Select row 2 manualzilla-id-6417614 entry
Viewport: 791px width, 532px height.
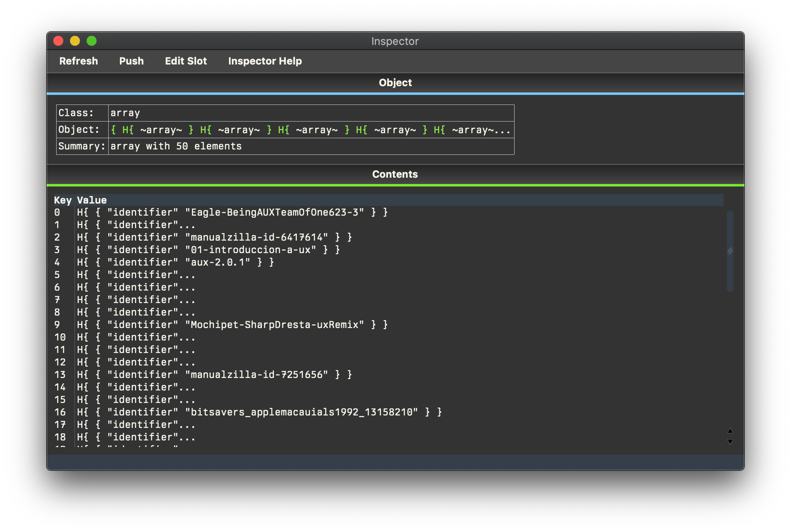[x=214, y=237]
